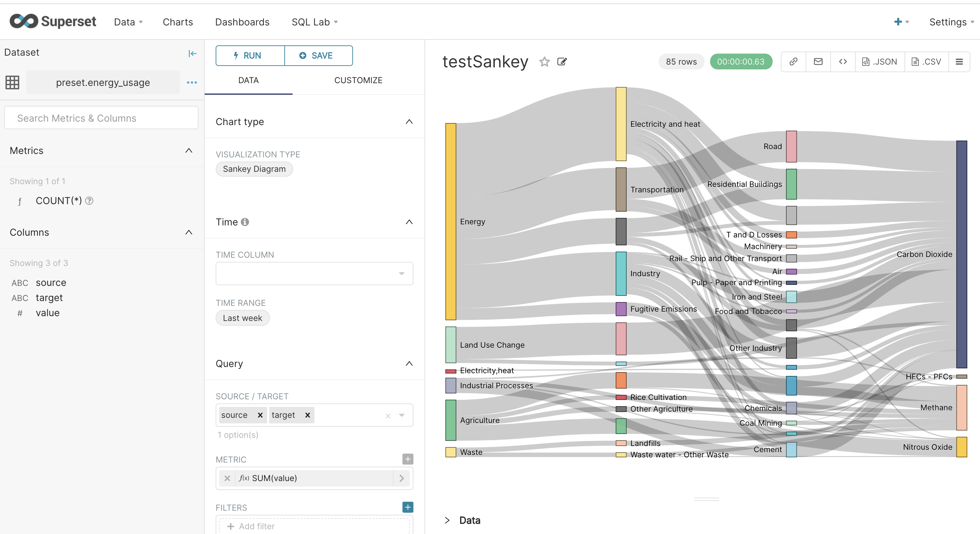The image size is (980, 534).
Task: Click the edit chart properties icon
Action: click(562, 62)
